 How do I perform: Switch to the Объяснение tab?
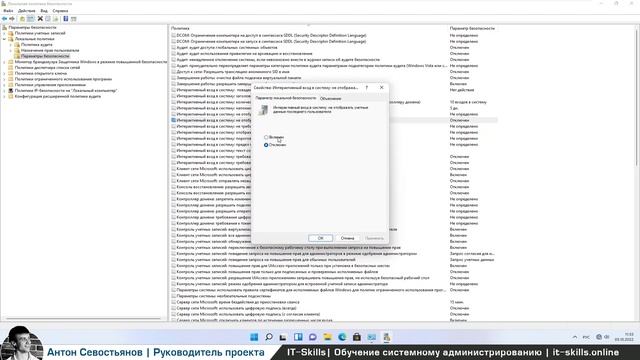tap(331, 98)
